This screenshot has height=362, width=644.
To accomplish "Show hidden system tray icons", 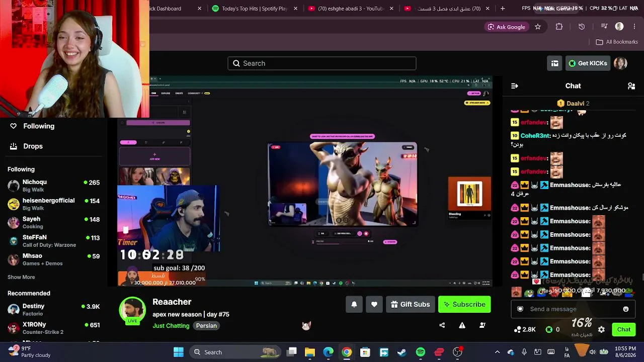I will tap(497, 352).
